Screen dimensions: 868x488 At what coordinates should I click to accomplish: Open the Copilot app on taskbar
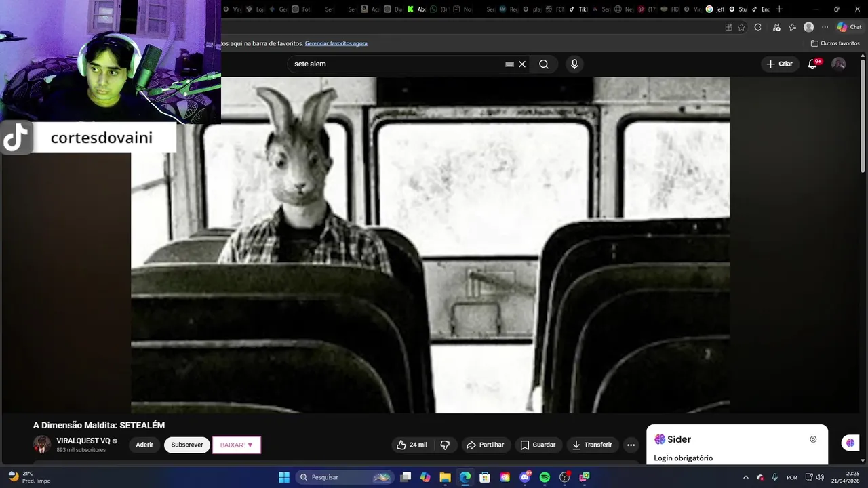tap(425, 477)
